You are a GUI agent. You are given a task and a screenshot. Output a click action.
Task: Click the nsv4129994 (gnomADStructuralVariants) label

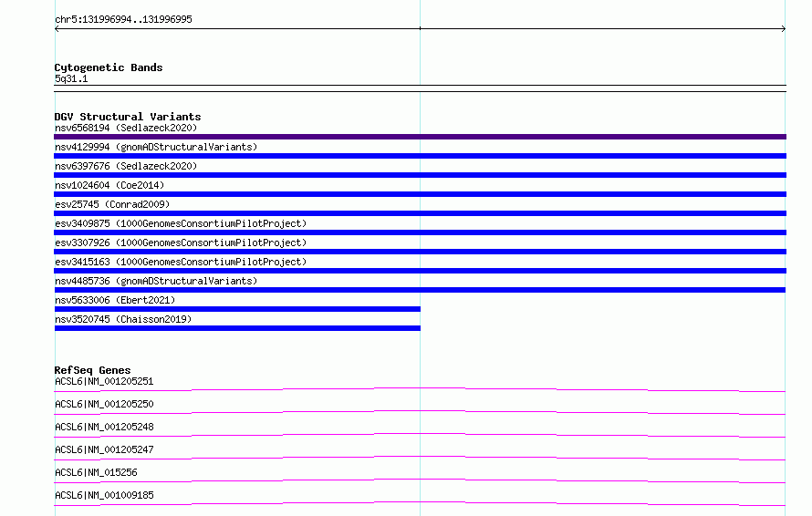156,147
